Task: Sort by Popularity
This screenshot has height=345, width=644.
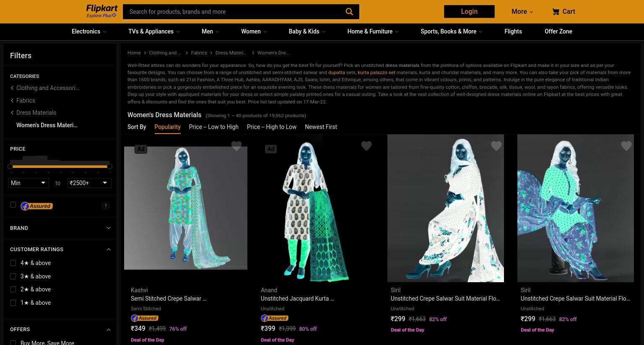Action: tap(167, 127)
